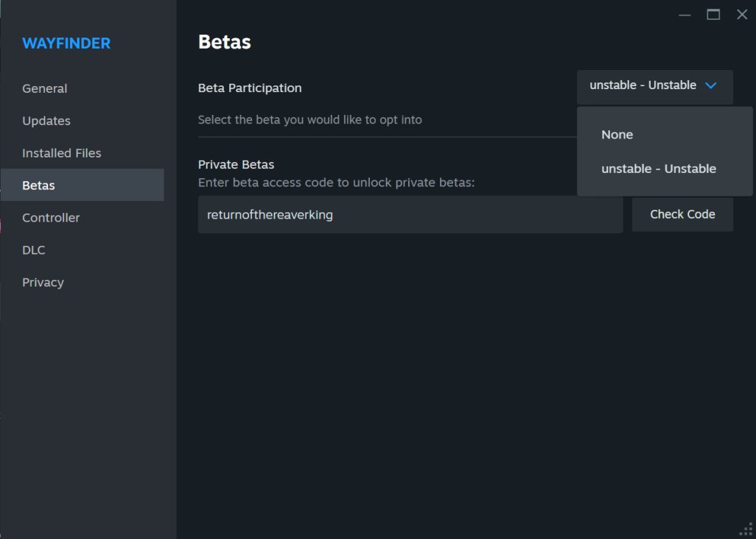Screen dimensions: 756x539
Task: Click the 'Select the beta you would like' text
Action: (x=310, y=120)
